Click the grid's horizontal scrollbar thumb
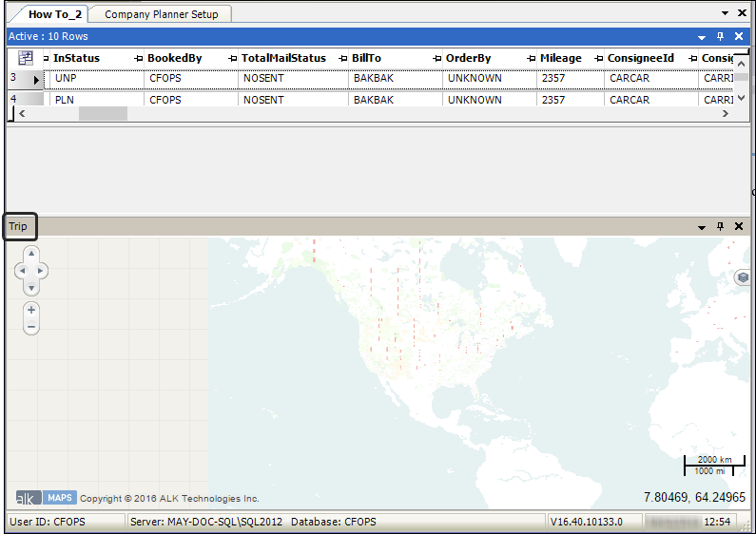 [103, 113]
